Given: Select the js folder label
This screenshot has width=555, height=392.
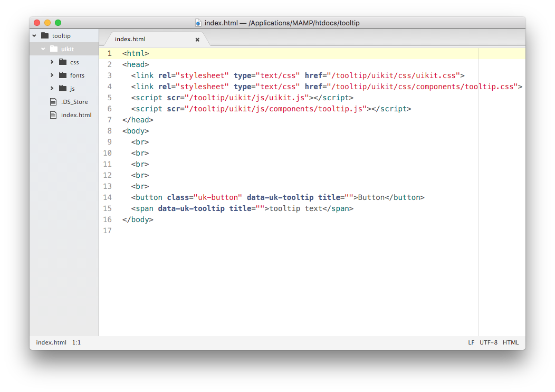Looking at the screenshot, I should (72, 89).
